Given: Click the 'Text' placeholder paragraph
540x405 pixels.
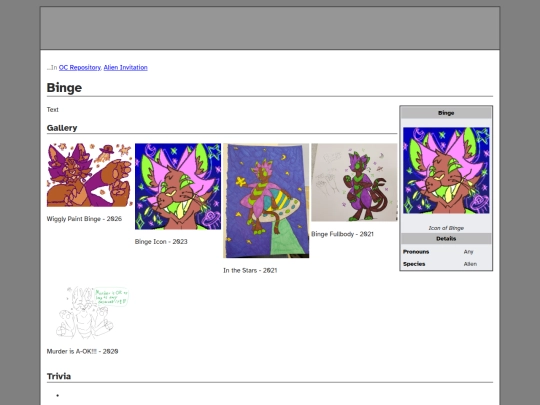Looking at the screenshot, I should click(x=53, y=110).
